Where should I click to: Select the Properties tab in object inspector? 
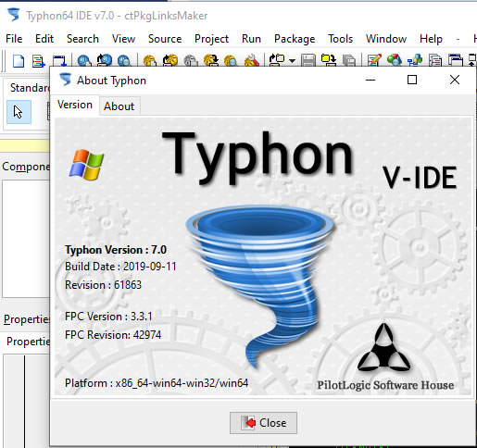coord(28,342)
